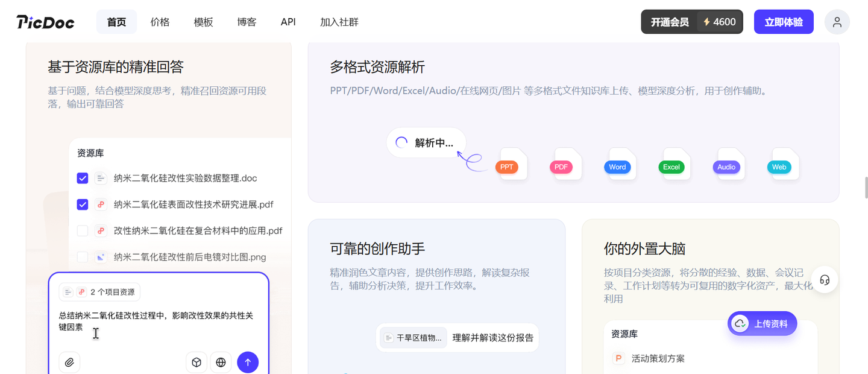Click the 上传资料 button
This screenshot has height=374, width=868.
[x=762, y=323]
